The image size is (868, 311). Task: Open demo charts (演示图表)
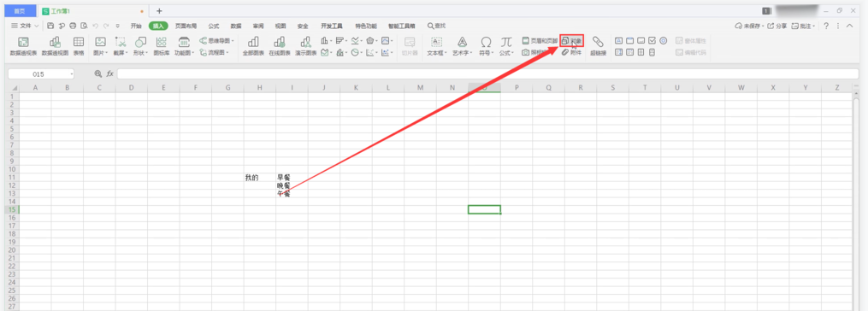click(x=305, y=46)
